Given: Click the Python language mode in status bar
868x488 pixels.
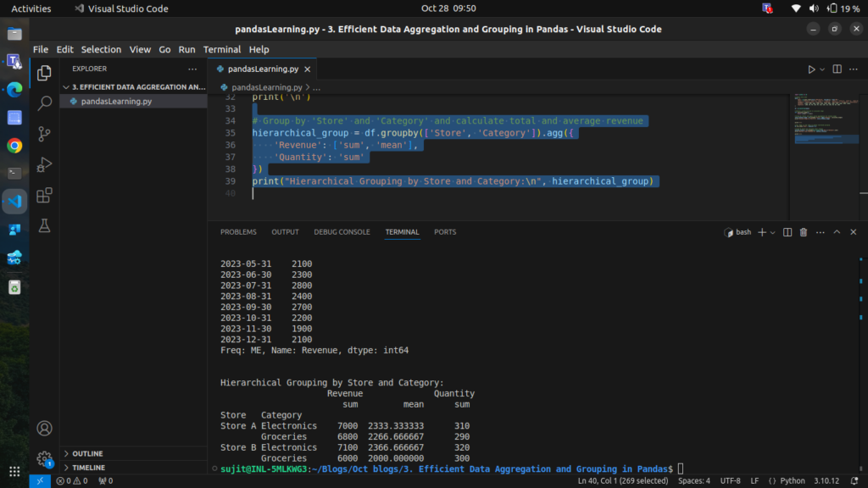Looking at the screenshot, I should point(793,481).
